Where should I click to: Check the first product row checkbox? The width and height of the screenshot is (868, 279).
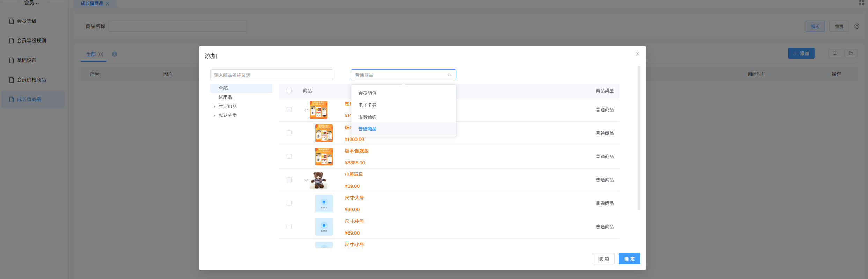point(289,109)
